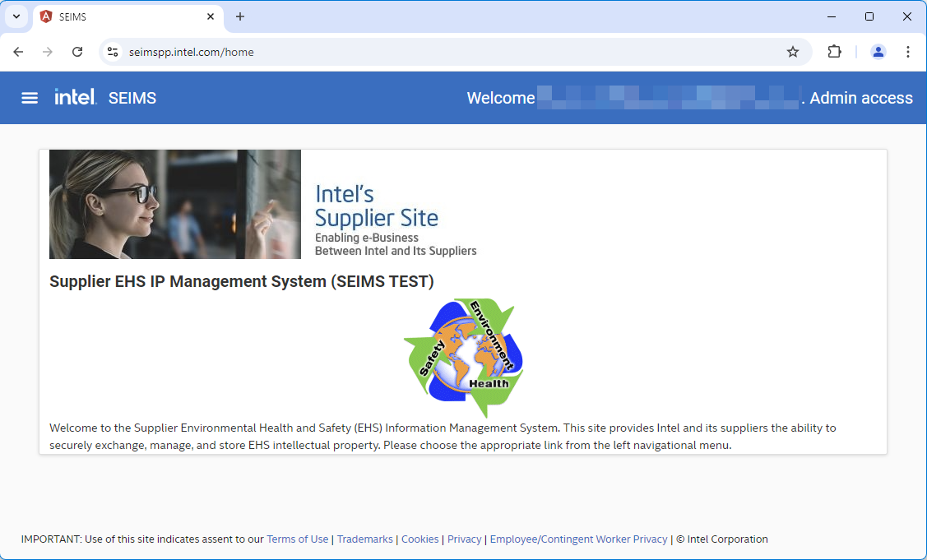Click the © Intel Corporation footer text
The image size is (927, 560).
[x=722, y=539]
